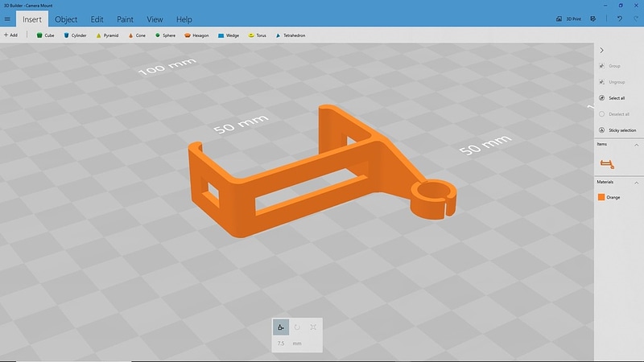Restore down the 3D Builder window

click(x=621, y=6)
